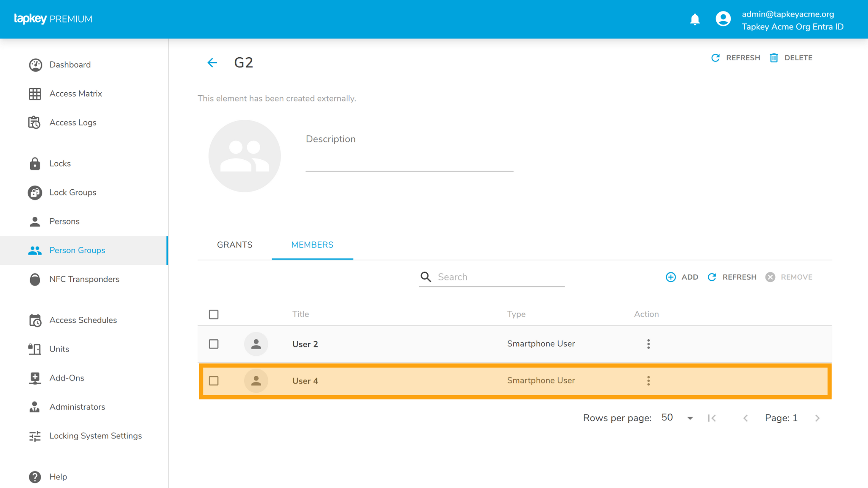Open Help in the sidebar
Screen dimensions: 868x488
(58, 477)
